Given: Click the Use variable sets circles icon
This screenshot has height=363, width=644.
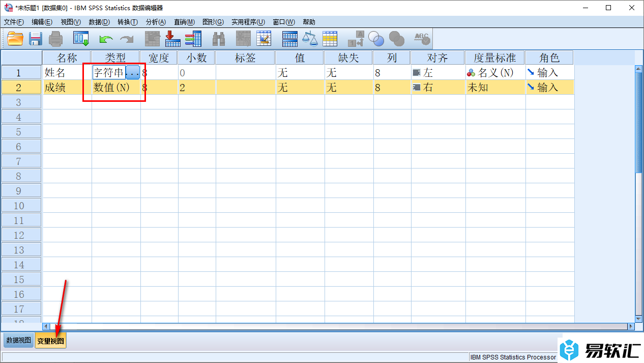Looking at the screenshot, I should (376, 39).
